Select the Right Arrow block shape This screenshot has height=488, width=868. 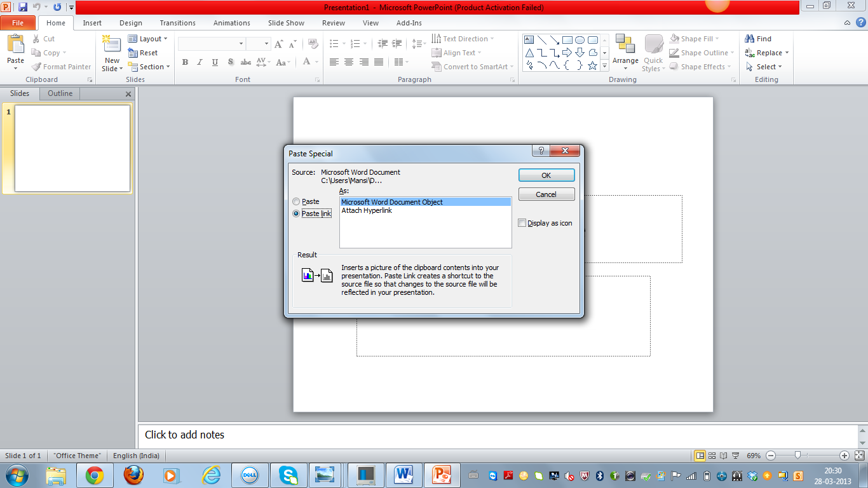pos(567,52)
